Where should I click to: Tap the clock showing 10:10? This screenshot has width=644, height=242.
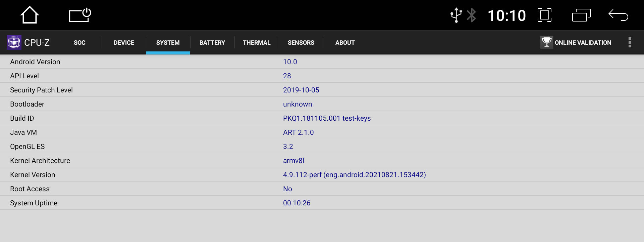[506, 15]
